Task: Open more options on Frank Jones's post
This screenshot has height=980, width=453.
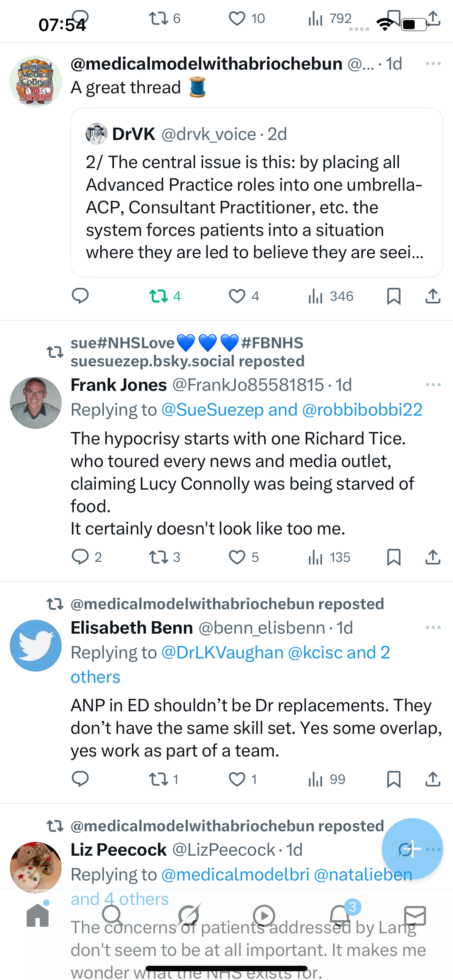Action: (433, 385)
